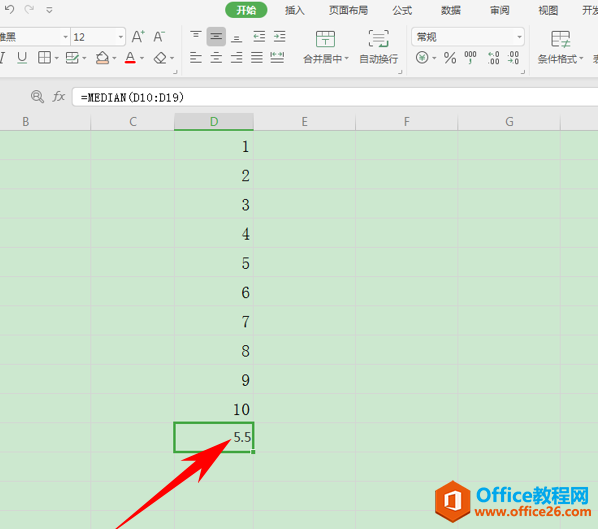598x529 pixels.
Task: Toggle underline formatting
Action: 22,58
